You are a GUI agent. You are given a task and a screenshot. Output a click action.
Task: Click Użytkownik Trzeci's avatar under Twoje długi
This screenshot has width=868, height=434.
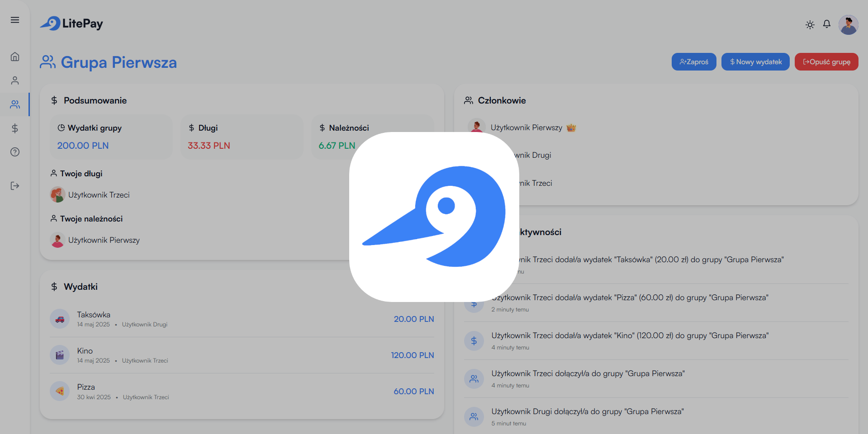(x=58, y=195)
